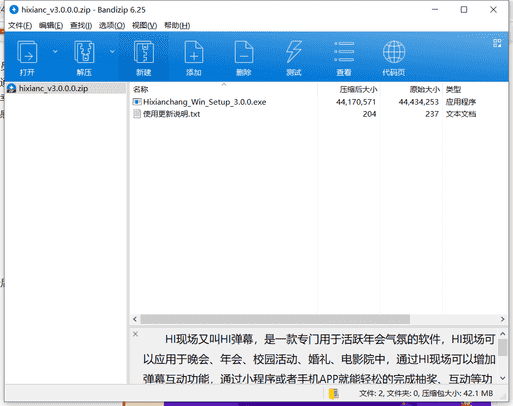
Task: Click the Test (测试) lightning icon
Action: point(294,52)
